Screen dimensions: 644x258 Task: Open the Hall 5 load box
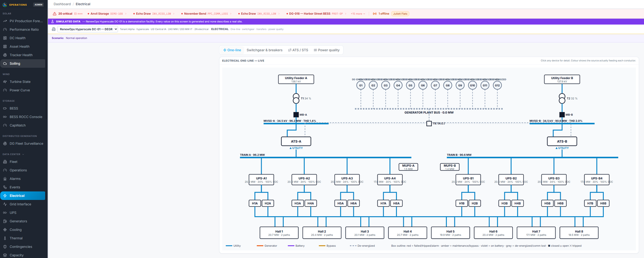point(450,233)
